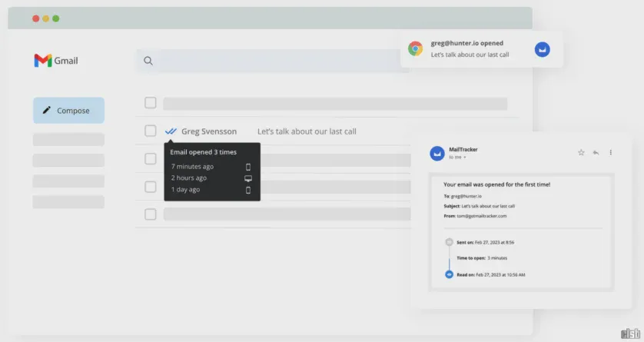Click the 'Time to open: 3 minutes' text
This screenshot has width=644, height=342.
482,258
